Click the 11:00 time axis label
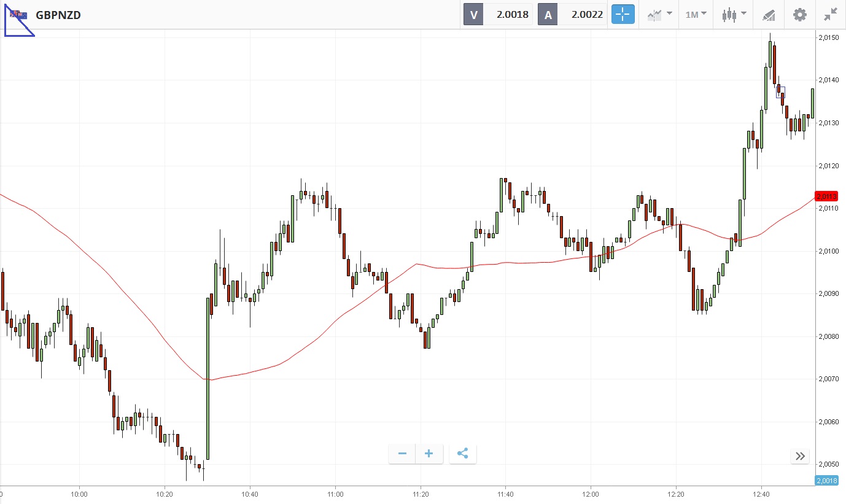 (335, 494)
